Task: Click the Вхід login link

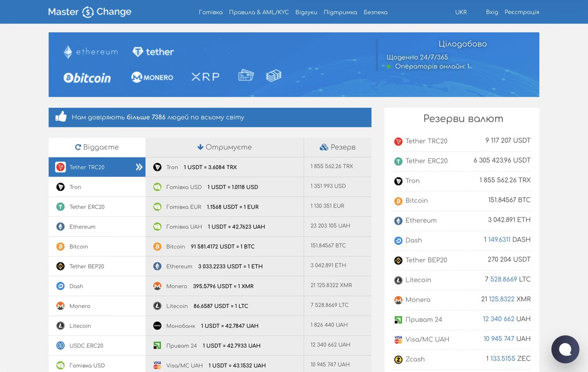Action: pos(492,12)
